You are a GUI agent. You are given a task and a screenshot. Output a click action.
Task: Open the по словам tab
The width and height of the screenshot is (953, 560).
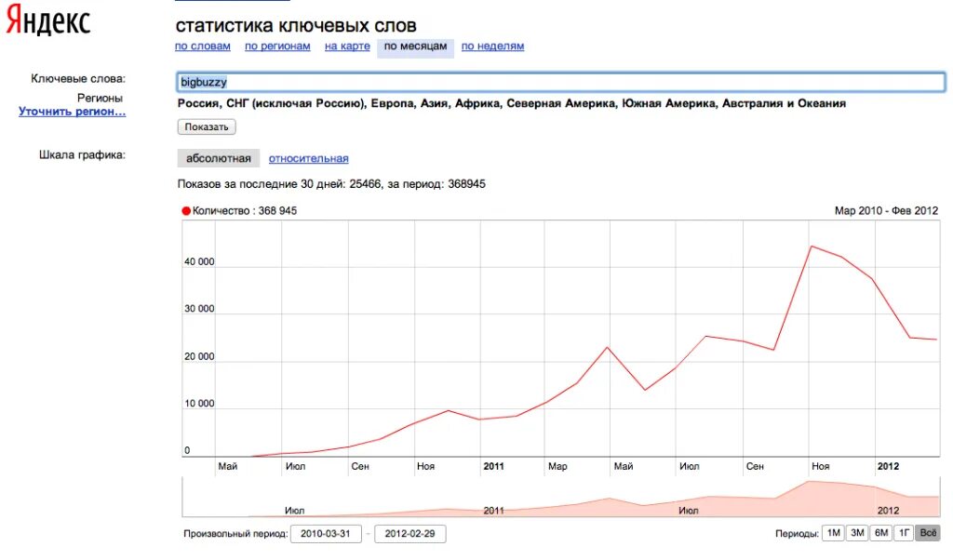click(x=202, y=47)
